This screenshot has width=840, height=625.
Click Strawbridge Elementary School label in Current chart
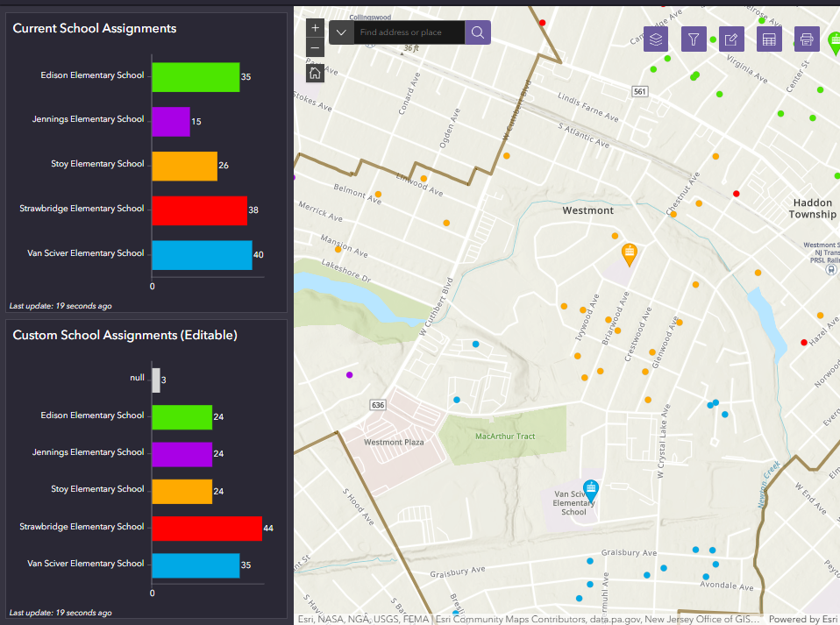coord(82,209)
